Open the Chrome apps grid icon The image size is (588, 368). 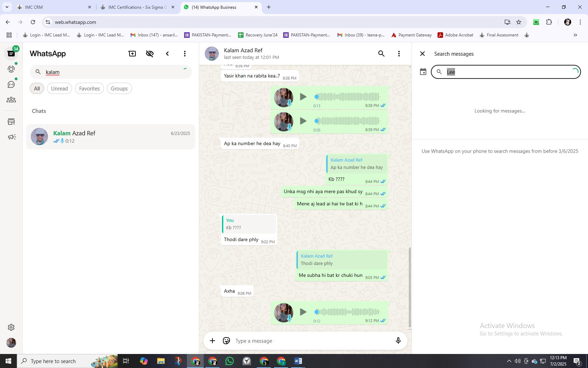(x=9, y=35)
